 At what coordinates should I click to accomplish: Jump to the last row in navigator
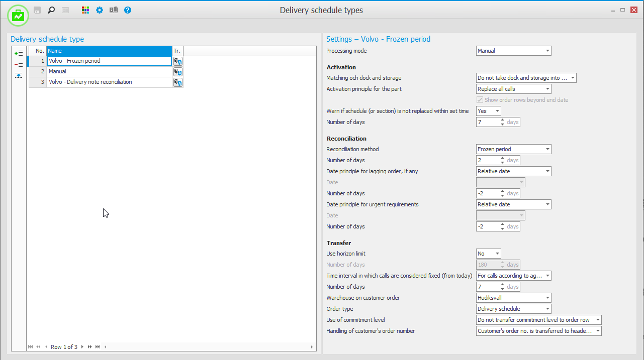98,347
